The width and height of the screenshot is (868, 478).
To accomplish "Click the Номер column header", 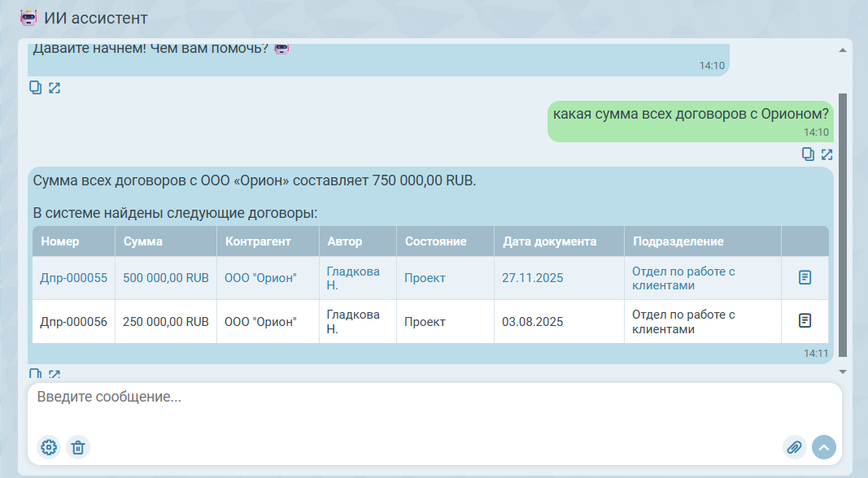I will coord(60,241).
